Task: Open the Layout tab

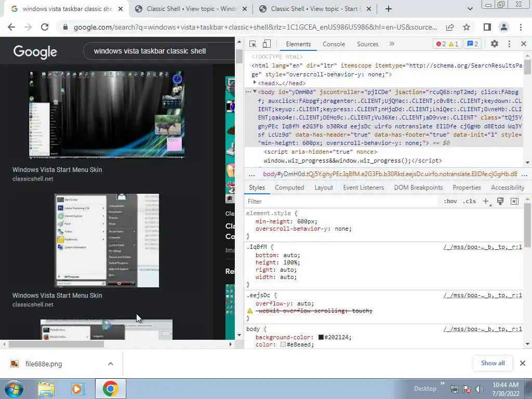Action: (324, 188)
